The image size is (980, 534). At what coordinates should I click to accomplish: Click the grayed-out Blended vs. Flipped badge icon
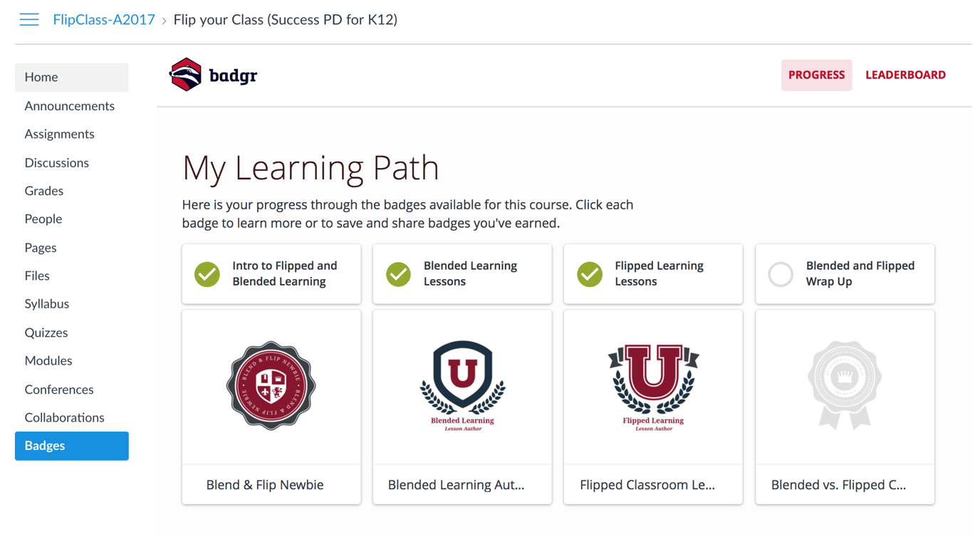pyautogui.click(x=844, y=386)
